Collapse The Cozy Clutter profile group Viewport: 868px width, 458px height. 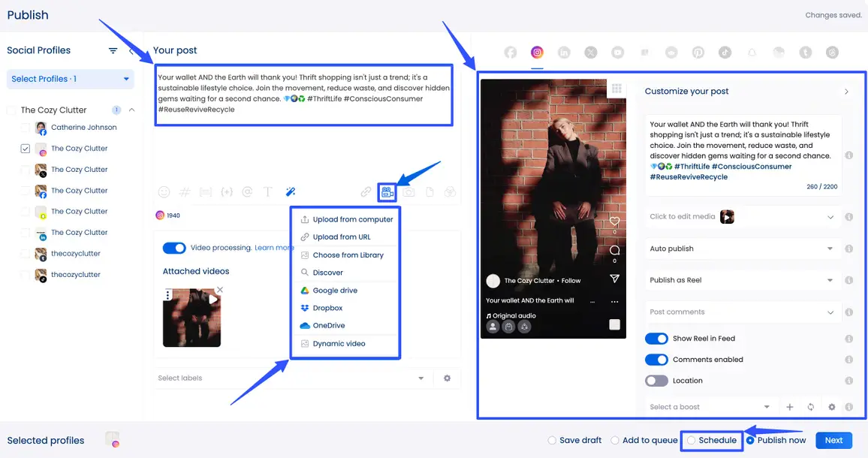tap(132, 109)
